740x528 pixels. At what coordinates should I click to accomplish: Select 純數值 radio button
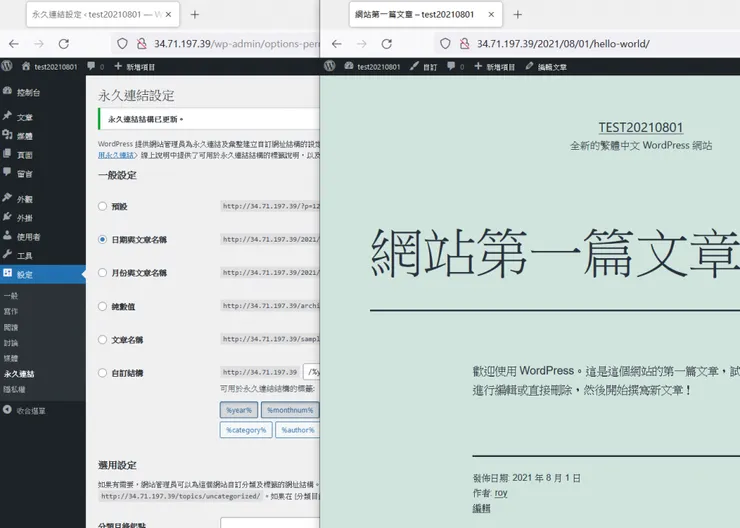(x=102, y=306)
